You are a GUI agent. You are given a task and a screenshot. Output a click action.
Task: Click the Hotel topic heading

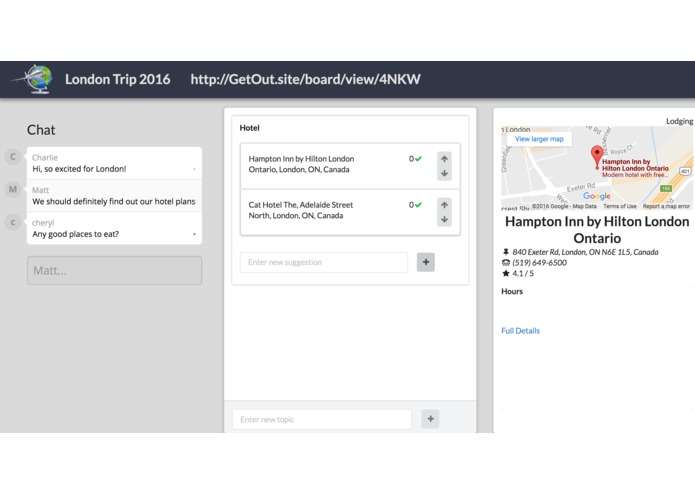(x=249, y=128)
